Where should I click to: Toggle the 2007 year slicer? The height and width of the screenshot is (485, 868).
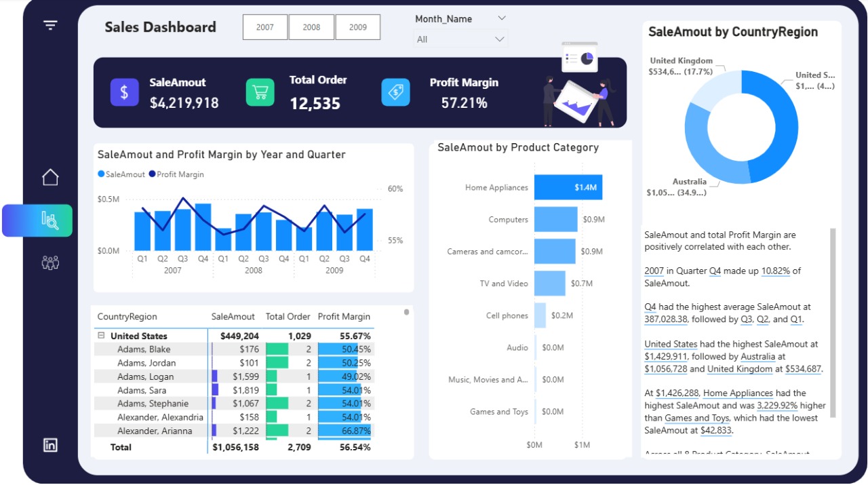pyautogui.click(x=265, y=27)
